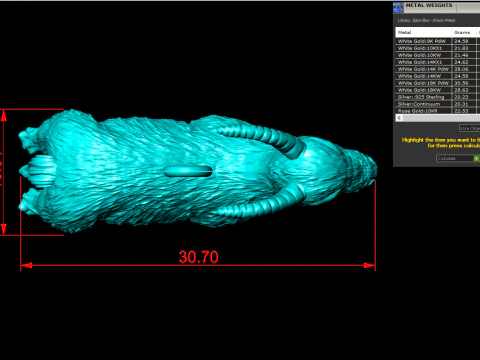Select the Silver:.925 Sterling row
The image size is (480, 360).
(438, 97)
